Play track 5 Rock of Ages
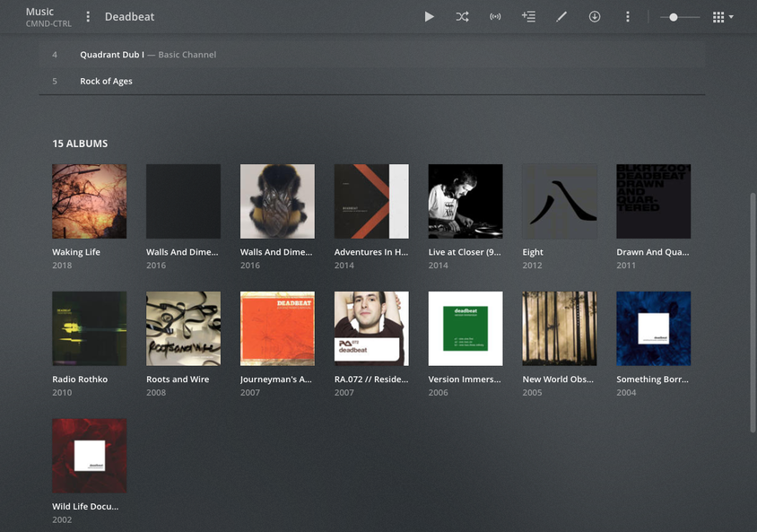This screenshot has width=757, height=532. click(106, 82)
